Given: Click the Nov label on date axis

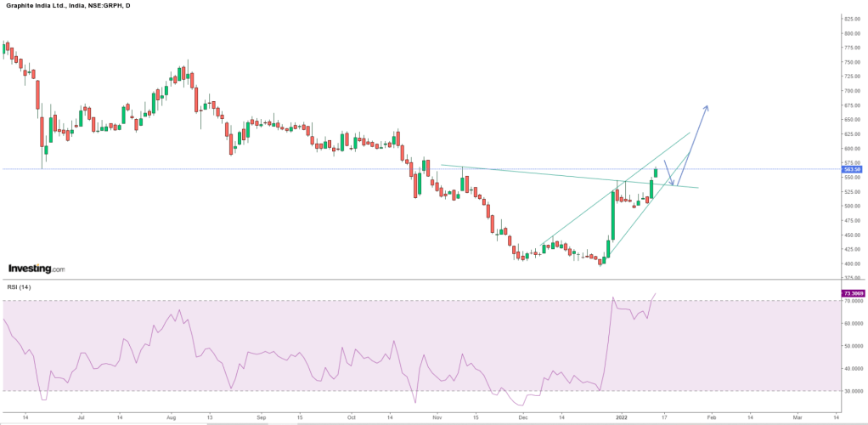Looking at the screenshot, I should coord(437,418).
